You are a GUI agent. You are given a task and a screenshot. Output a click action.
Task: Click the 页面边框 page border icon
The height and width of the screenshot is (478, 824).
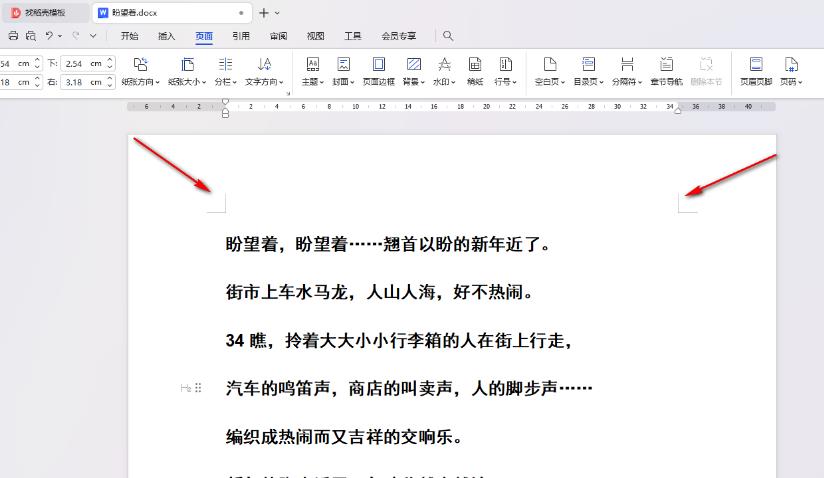tap(378, 65)
